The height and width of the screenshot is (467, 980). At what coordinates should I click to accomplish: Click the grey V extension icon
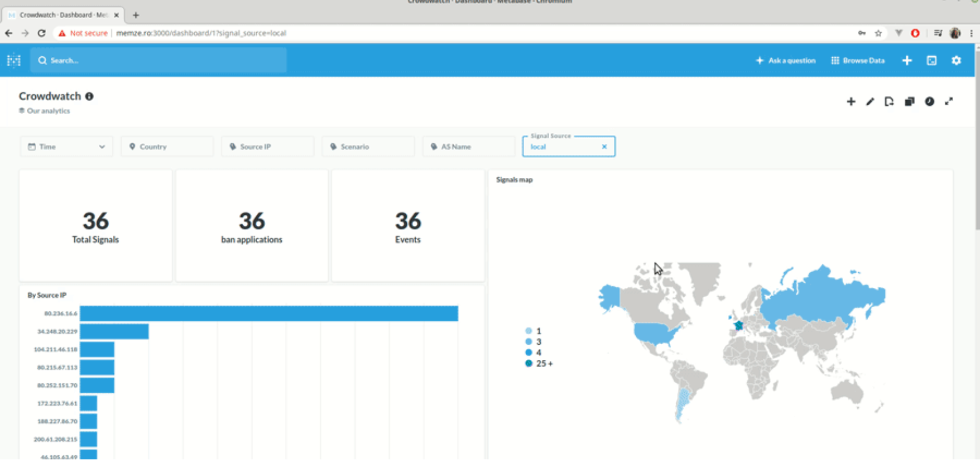(899, 33)
